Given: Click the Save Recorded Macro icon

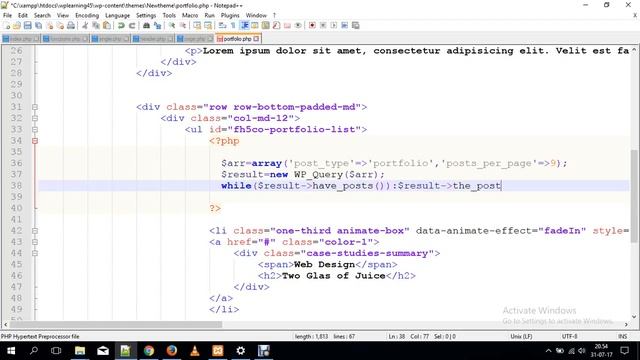Looking at the screenshot, I should [356, 25].
